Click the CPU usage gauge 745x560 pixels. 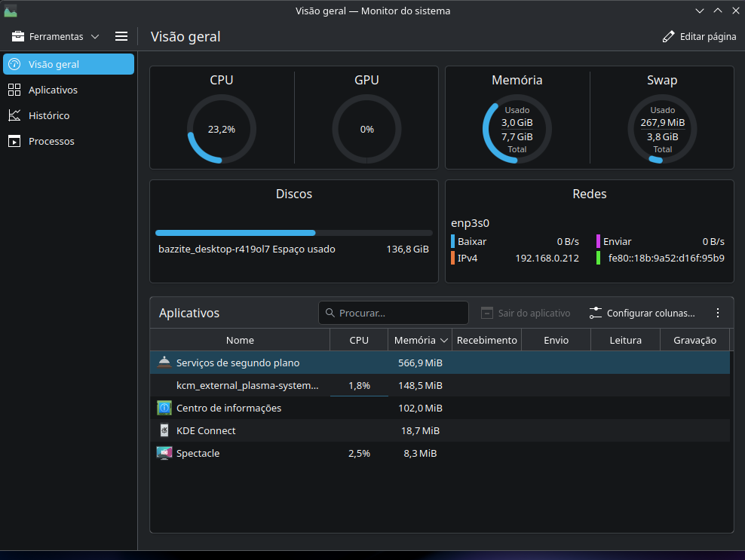(222, 129)
